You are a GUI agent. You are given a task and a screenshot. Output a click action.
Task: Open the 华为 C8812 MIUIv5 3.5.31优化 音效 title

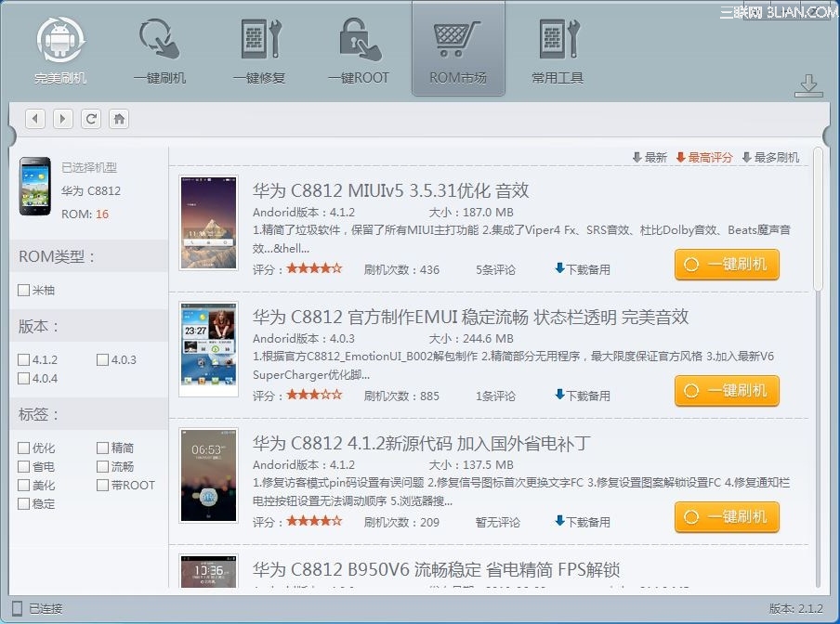[390, 190]
